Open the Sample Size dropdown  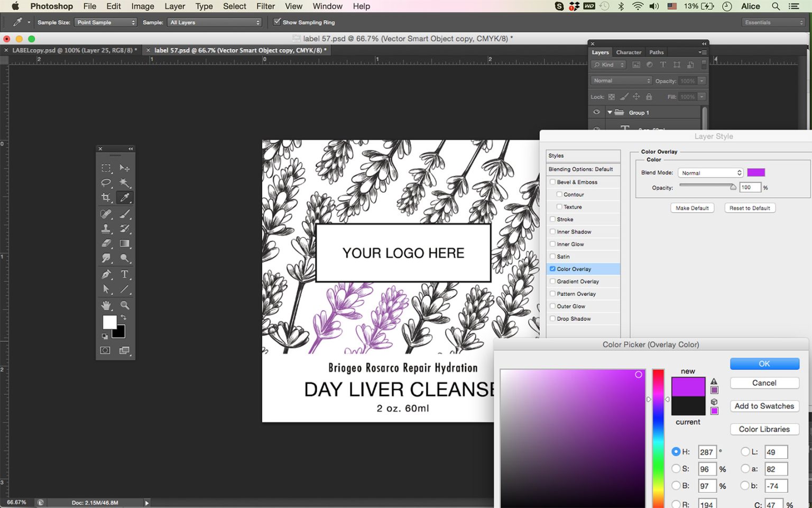click(x=106, y=22)
